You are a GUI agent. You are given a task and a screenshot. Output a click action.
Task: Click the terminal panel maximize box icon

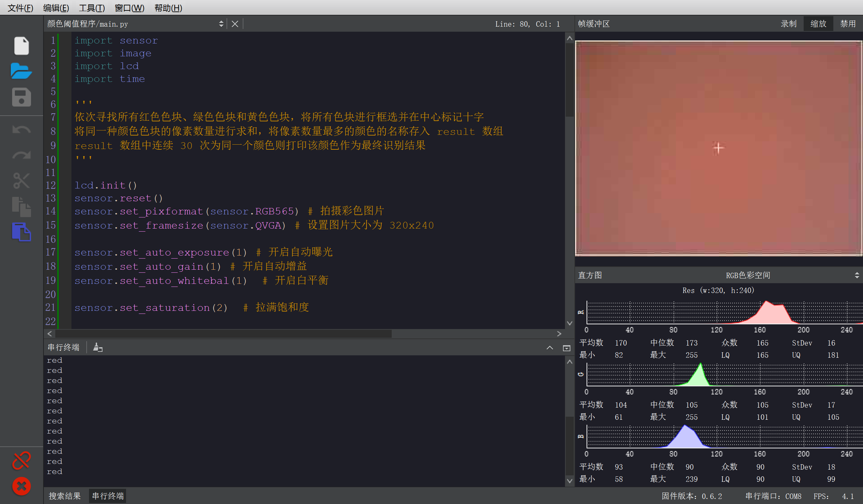pyautogui.click(x=566, y=348)
